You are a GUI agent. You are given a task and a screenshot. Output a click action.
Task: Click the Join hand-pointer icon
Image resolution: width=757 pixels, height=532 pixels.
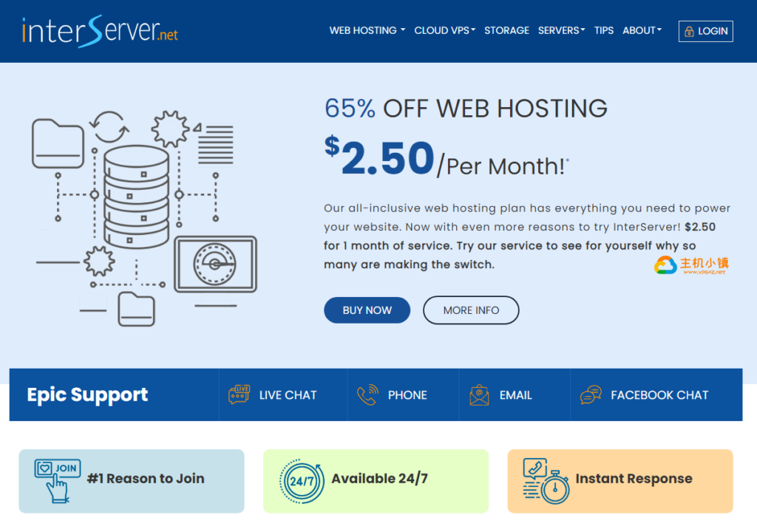(58, 481)
